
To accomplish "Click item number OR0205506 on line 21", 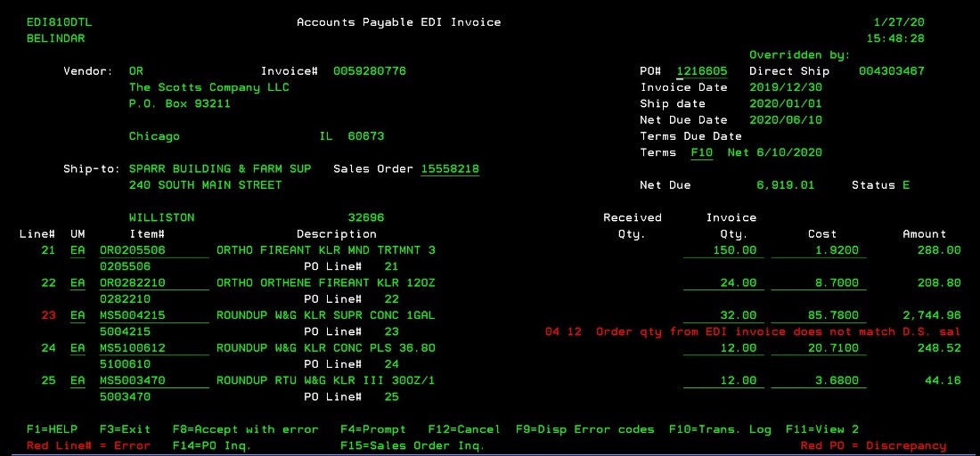I will (132, 250).
